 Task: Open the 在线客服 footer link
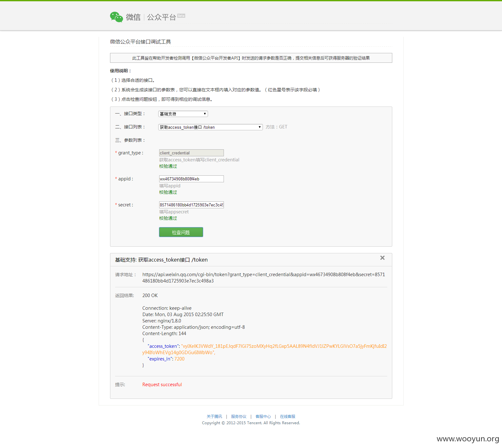pos(288,417)
